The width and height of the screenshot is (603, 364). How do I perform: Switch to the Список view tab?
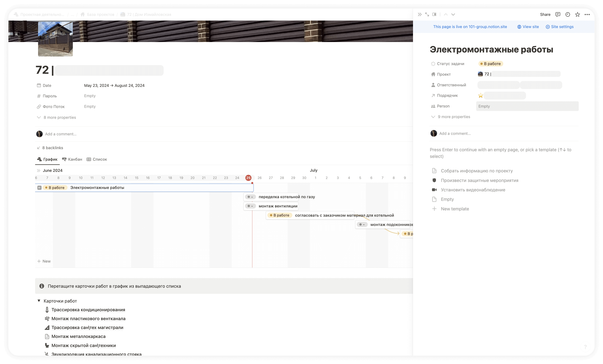(x=97, y=159)
